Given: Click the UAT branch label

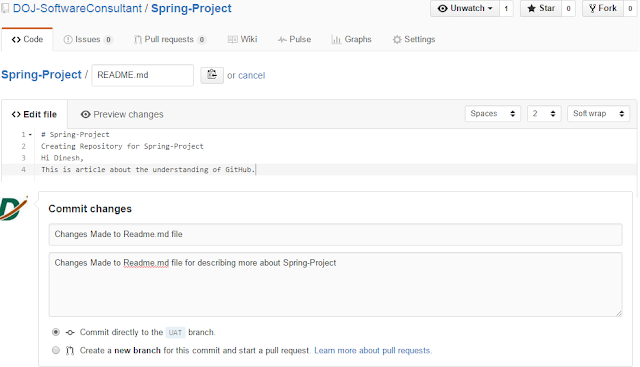Looking at the screenshot, I should [175, 332].
